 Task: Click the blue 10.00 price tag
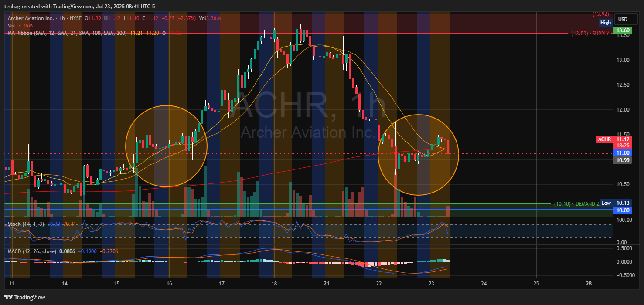coord(621,210)
